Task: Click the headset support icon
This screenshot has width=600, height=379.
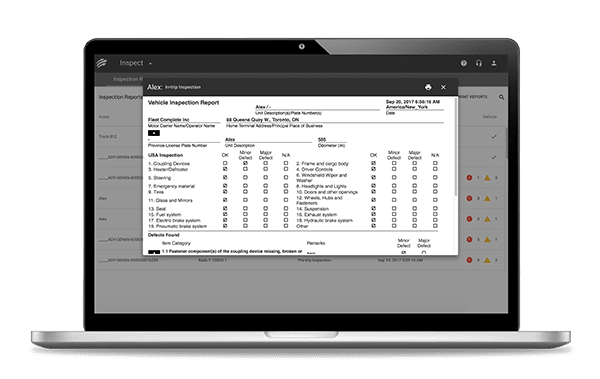Action: 479,63
